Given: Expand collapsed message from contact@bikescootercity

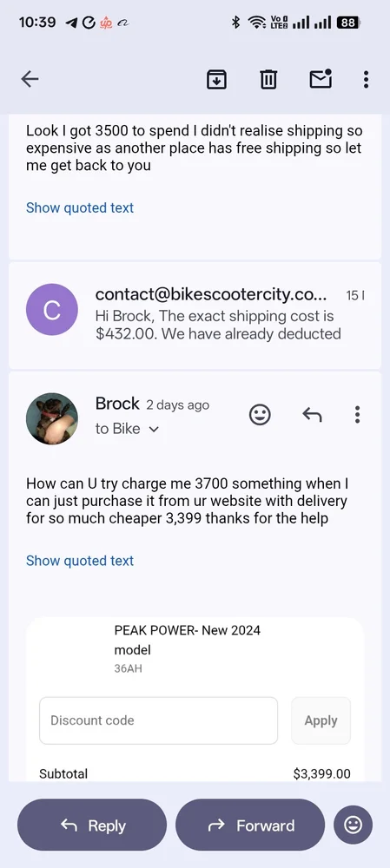Looking at the screenshot, I should coord(195,314).
